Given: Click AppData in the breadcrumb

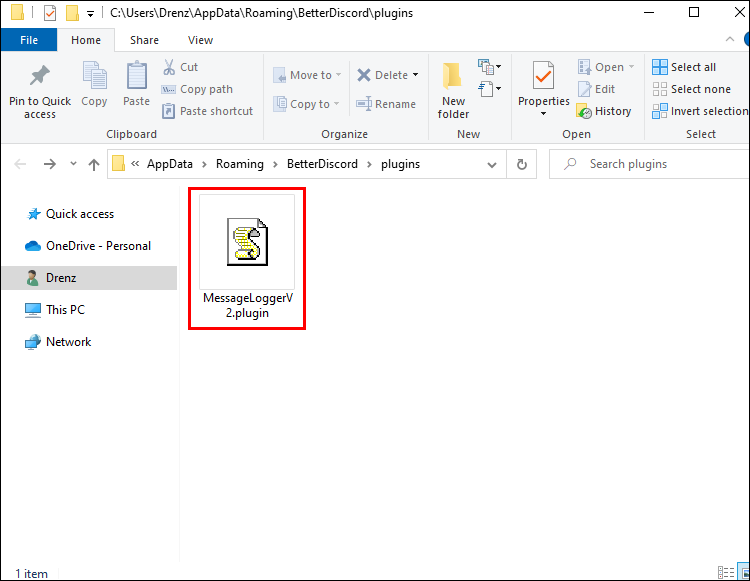Looking at the screenshot, I should click(170, 164).
